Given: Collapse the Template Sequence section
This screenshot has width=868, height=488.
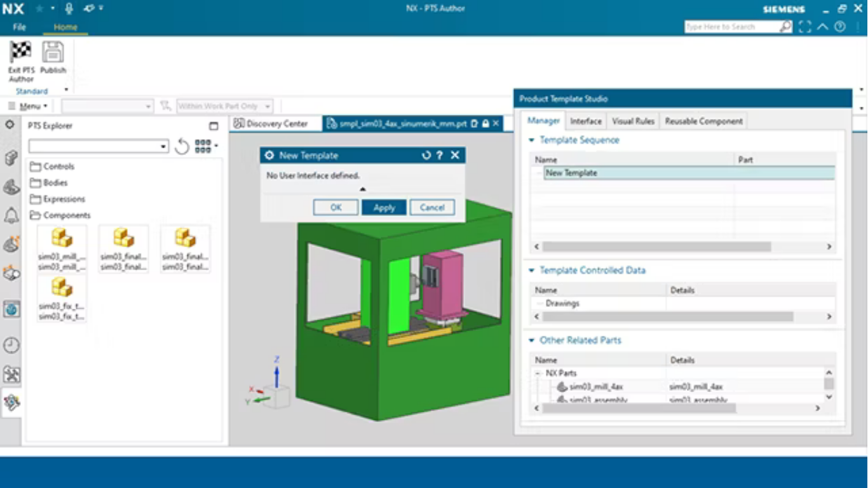Looking at the screenshot, I should click(532, 140).
